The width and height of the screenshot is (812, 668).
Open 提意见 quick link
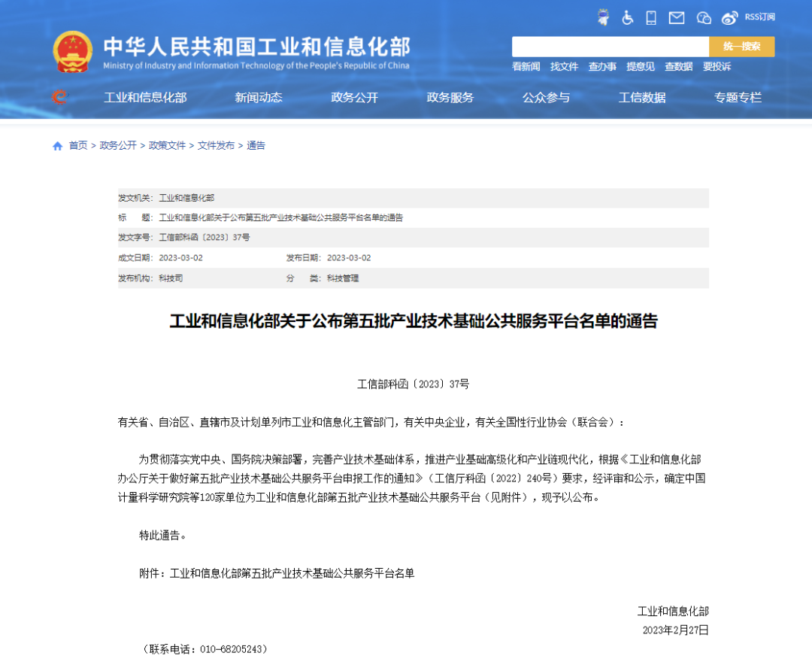640,66
